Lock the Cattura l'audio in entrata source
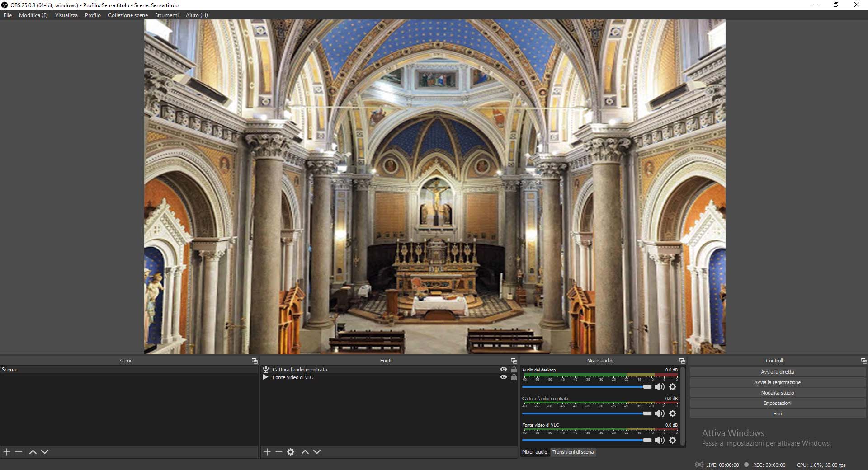This screenshot has width=868, height=470. [x=514, y=370]
